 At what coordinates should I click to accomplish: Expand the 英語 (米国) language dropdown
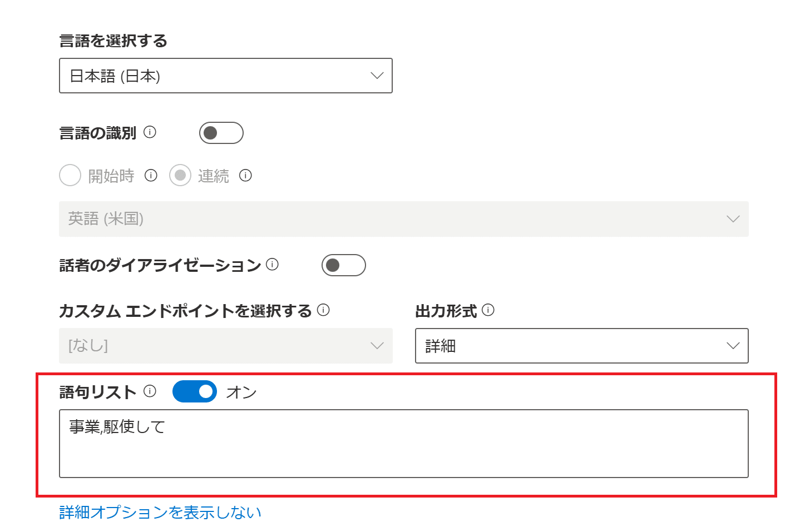403,219
